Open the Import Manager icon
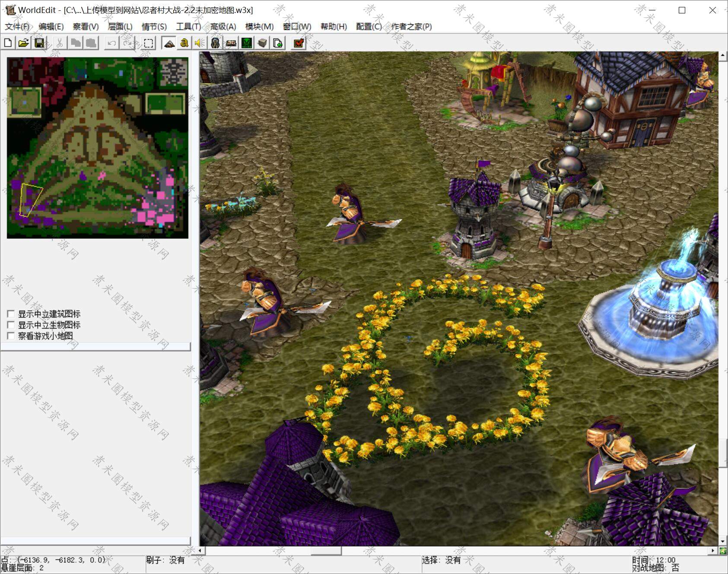This screenshot has height=574, width=728. pos(278,43)
